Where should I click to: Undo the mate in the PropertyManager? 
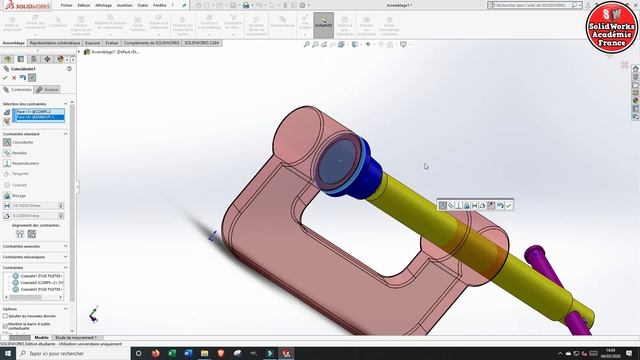coord(23,78)
